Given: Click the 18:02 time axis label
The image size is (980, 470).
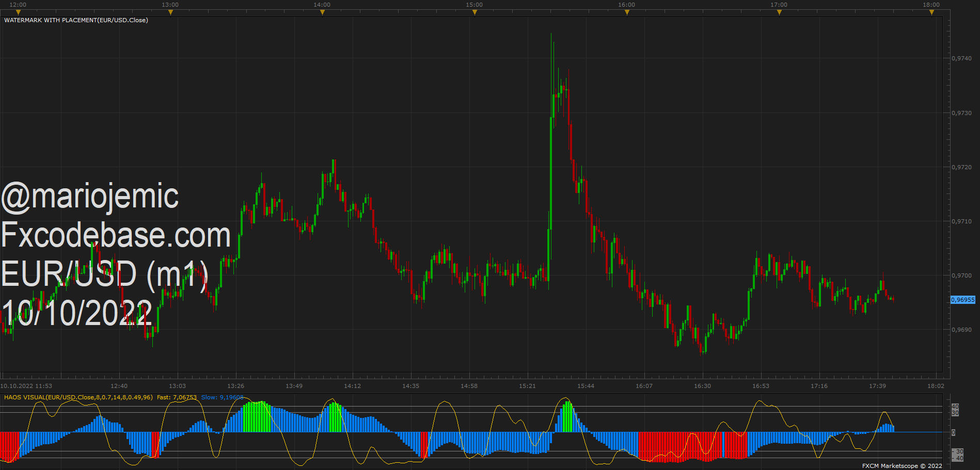Looking at the screenshot, I should click(936, 386).
